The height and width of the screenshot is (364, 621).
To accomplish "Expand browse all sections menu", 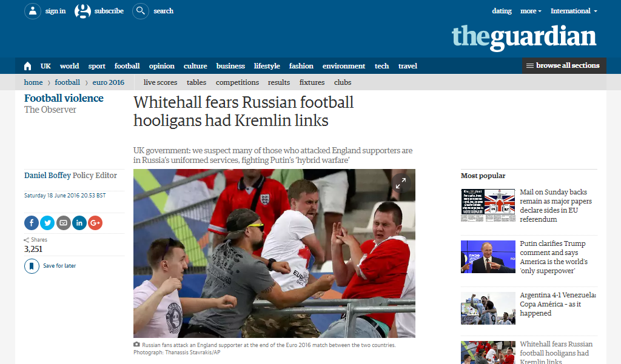I will 563,65.
